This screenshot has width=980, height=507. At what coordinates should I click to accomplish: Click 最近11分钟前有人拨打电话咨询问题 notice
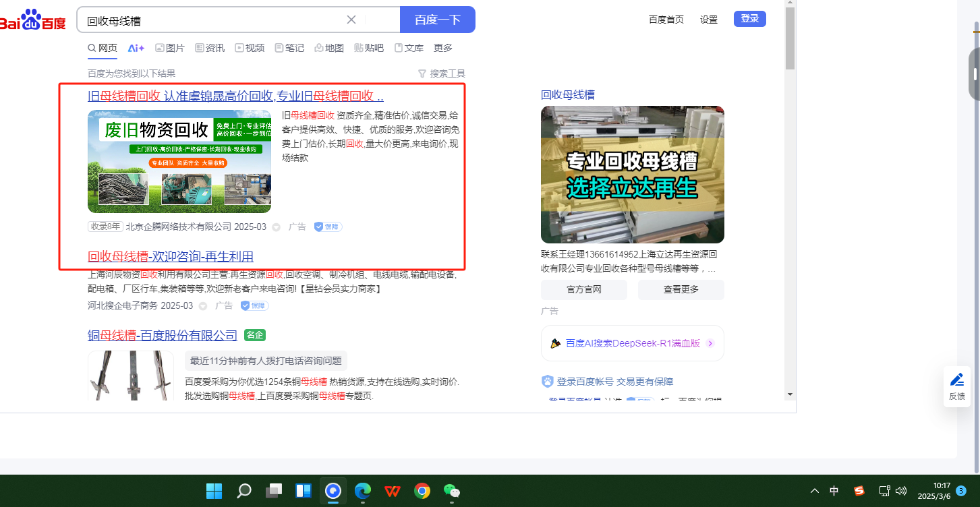[266, 361]
